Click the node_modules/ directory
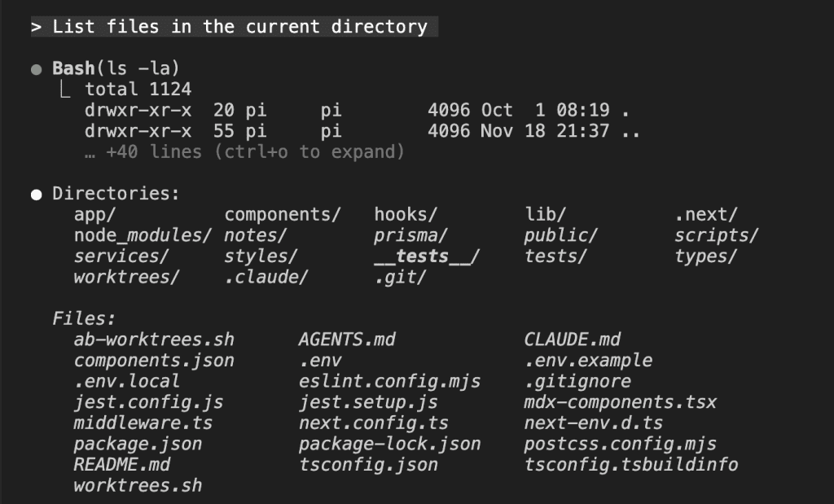The height and width of the screenshot is (504, 834). [143, 236]
